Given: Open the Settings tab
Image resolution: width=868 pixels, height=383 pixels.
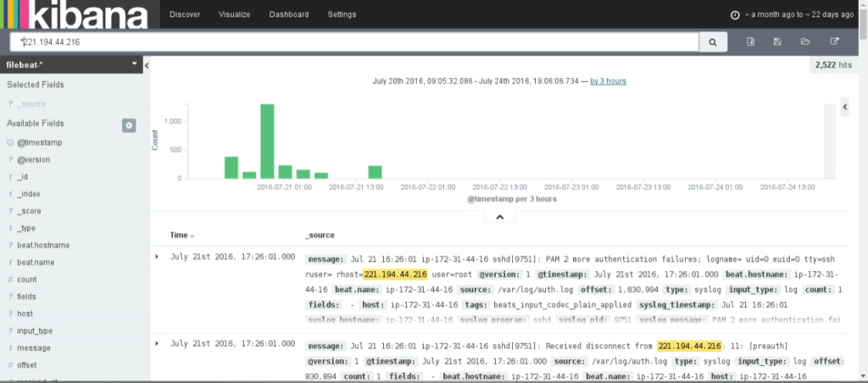Looking at the screenshot, I should 342,14.
